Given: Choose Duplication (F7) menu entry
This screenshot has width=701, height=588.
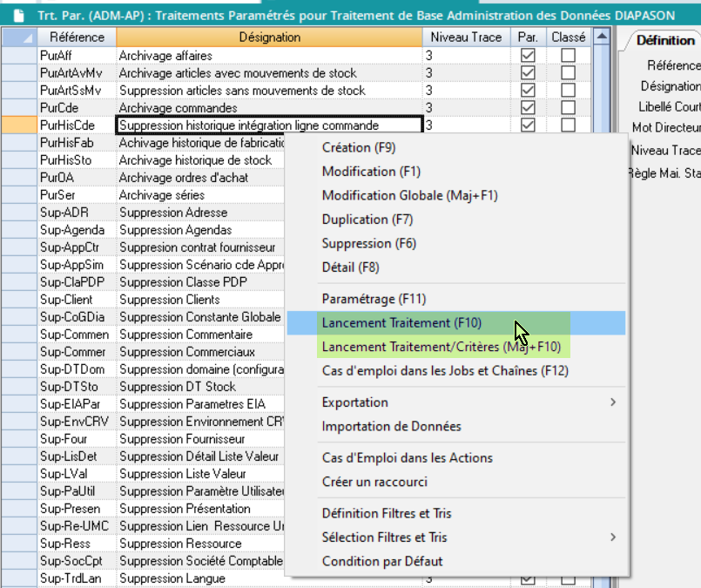Looking at the screenshot, I should click(367, 220).
